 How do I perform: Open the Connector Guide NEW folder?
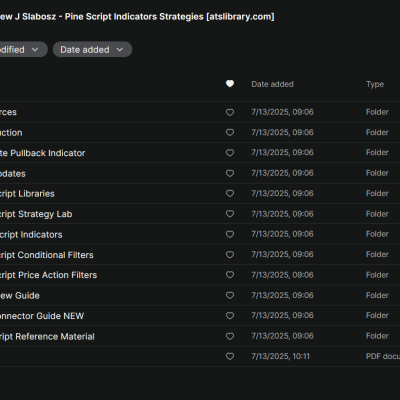42,316
